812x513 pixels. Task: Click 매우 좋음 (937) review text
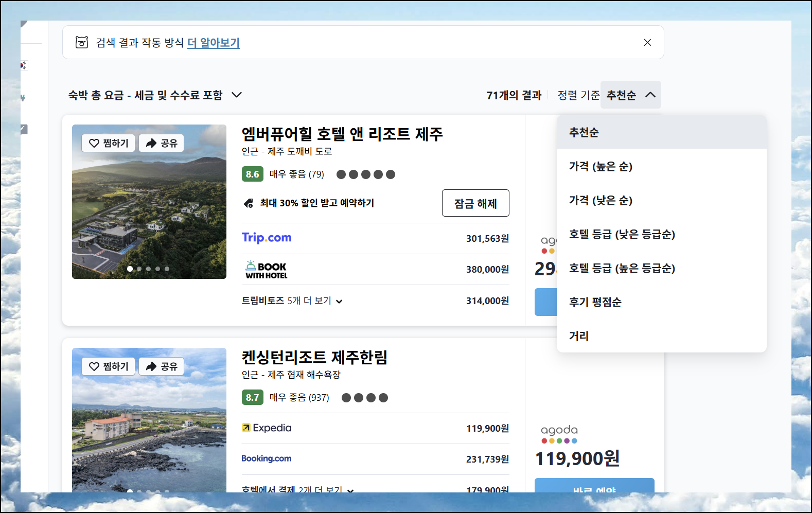pos(299,397)
